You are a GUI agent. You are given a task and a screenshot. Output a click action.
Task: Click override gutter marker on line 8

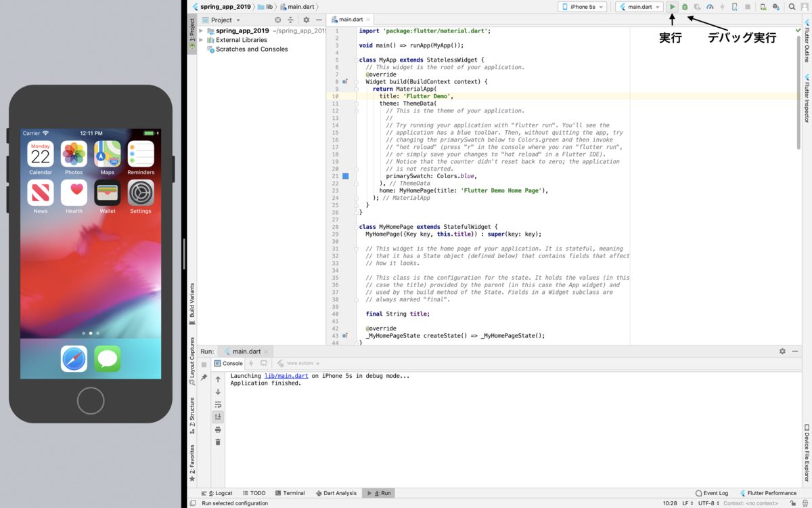click(345, 81)
